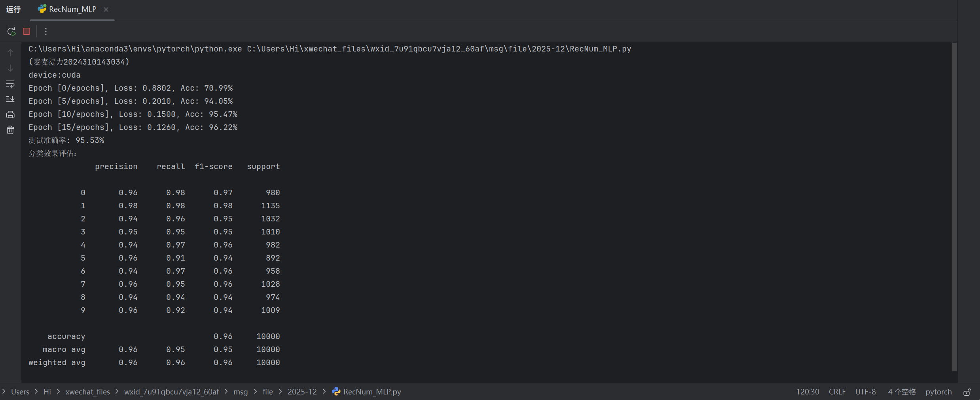Image resolution: width=980 pixels, height=400 pixels.
Task: Click the Epoch [5/epochs] output line
Action: 131,101
